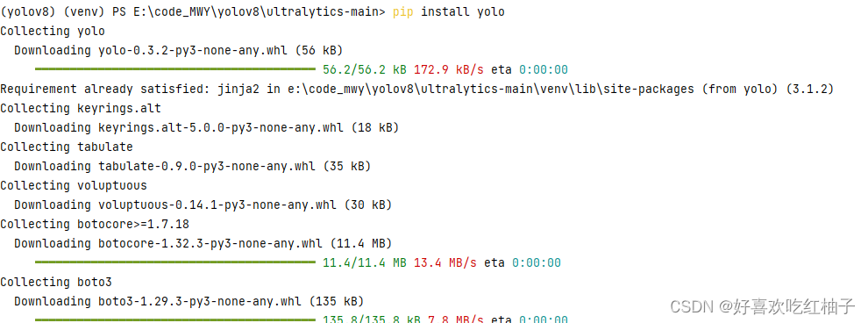
Task: Click the jinja2 requirement already satisfied line
Action: (416, 89)
